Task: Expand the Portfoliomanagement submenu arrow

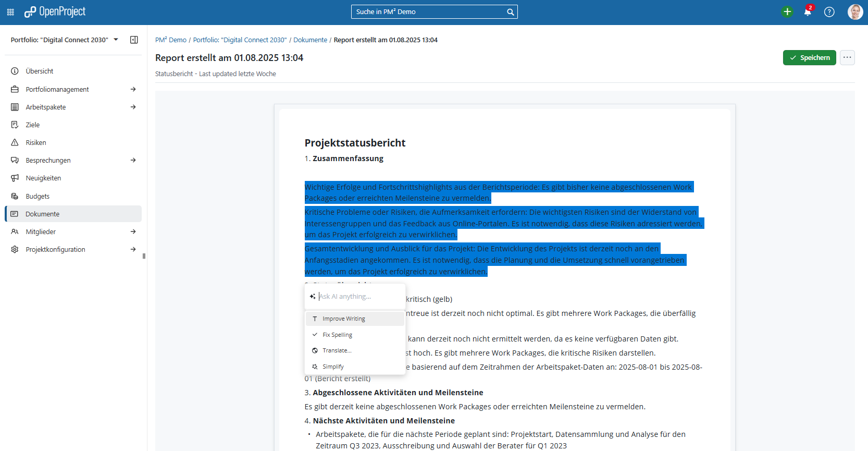Action: pos(133,89)
